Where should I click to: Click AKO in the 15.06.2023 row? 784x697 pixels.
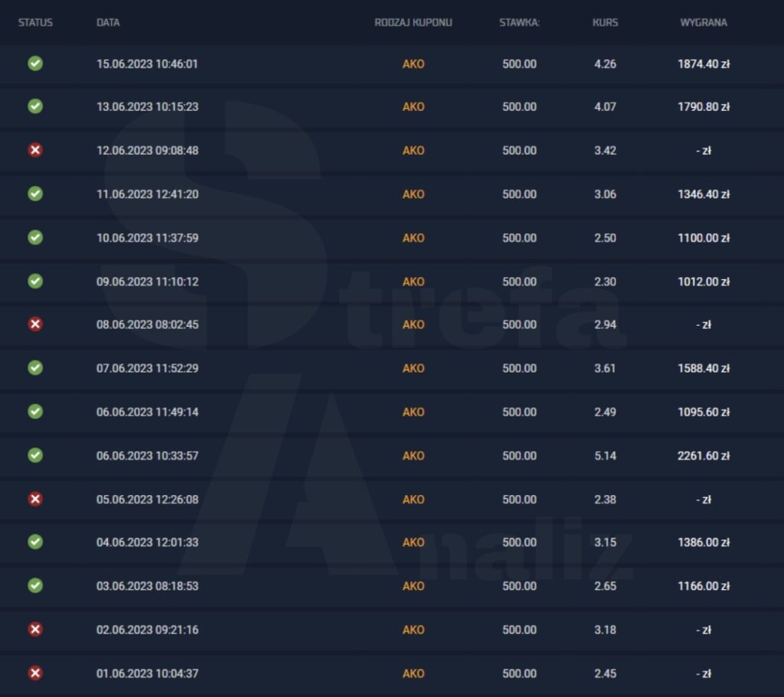(x=413, y=64)
